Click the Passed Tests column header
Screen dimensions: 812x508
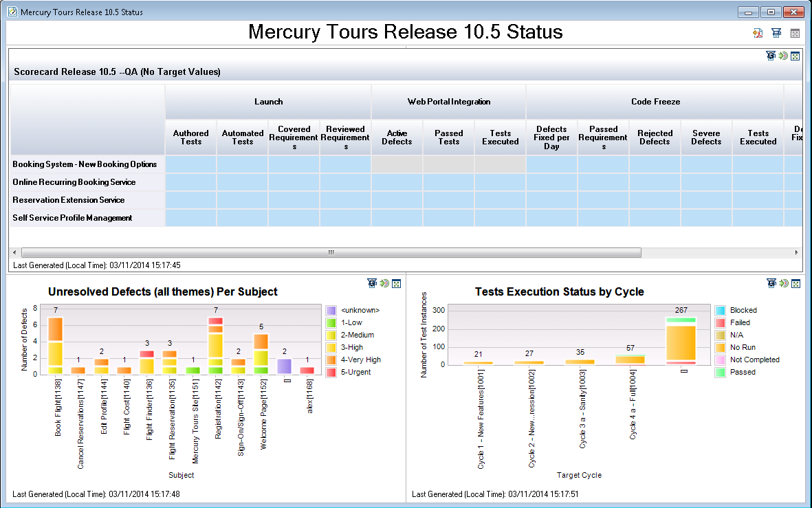tap(448, 137)
